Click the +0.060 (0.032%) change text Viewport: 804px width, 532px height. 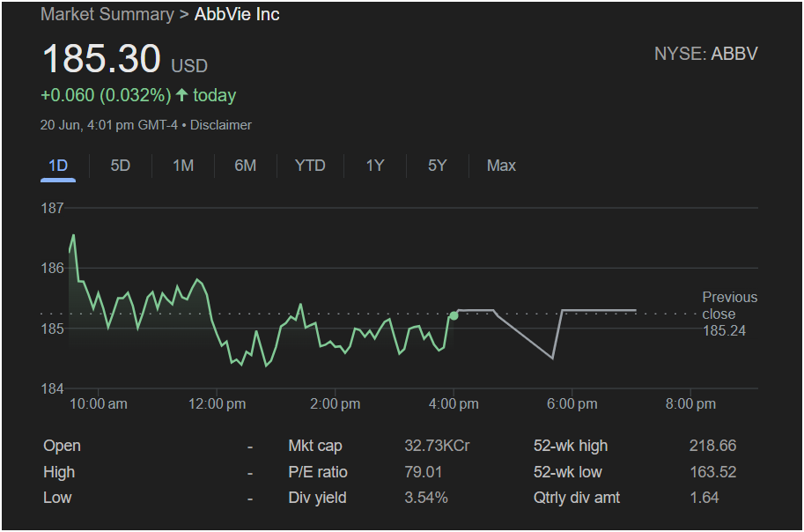(106, 95)
